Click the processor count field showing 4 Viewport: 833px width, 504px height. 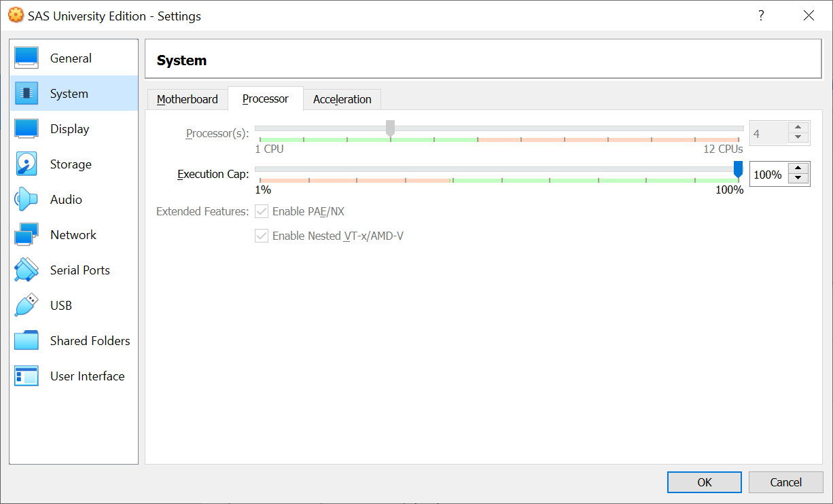769,133
